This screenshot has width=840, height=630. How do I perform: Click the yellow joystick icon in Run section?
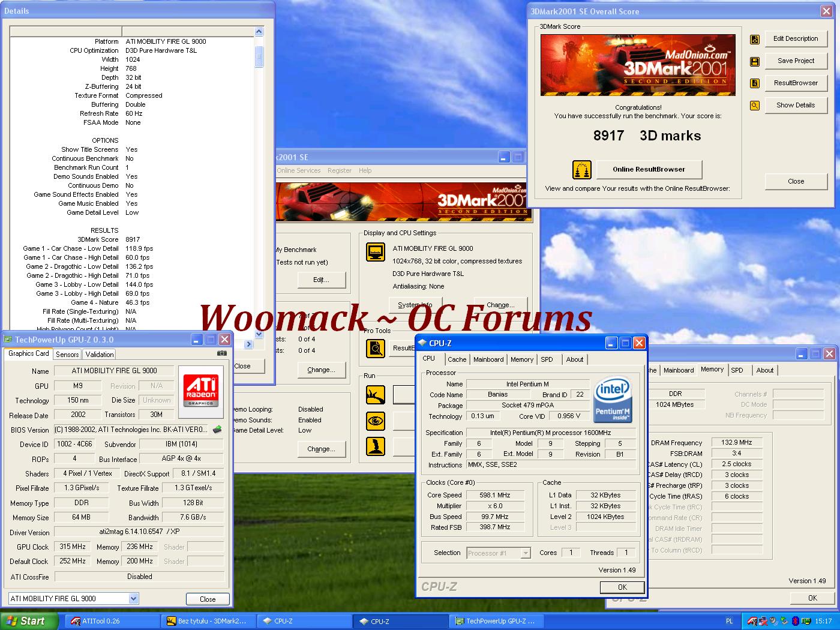click(x=376, y=446)
